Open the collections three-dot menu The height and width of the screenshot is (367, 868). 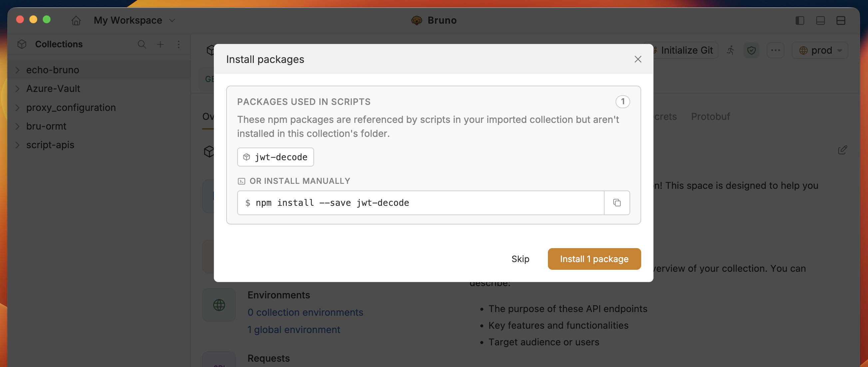pyautogui.click(x=179, y=44)
